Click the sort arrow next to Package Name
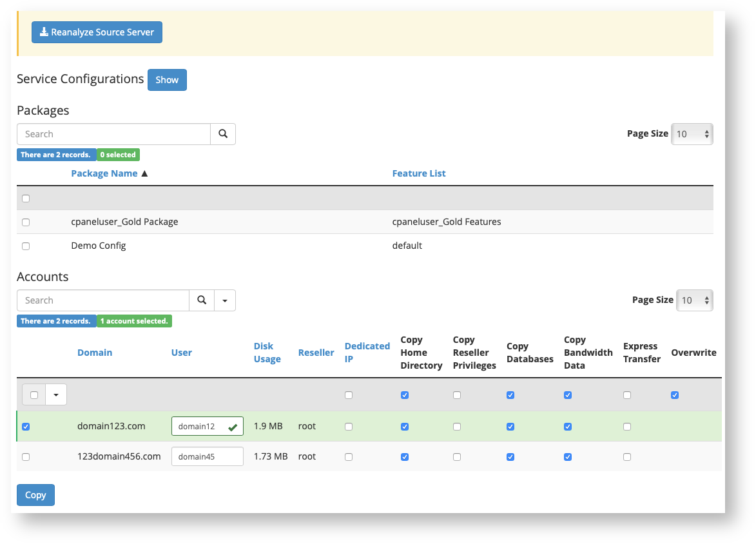The height and width of the screenshot is (544, 756). pos(144,173)
